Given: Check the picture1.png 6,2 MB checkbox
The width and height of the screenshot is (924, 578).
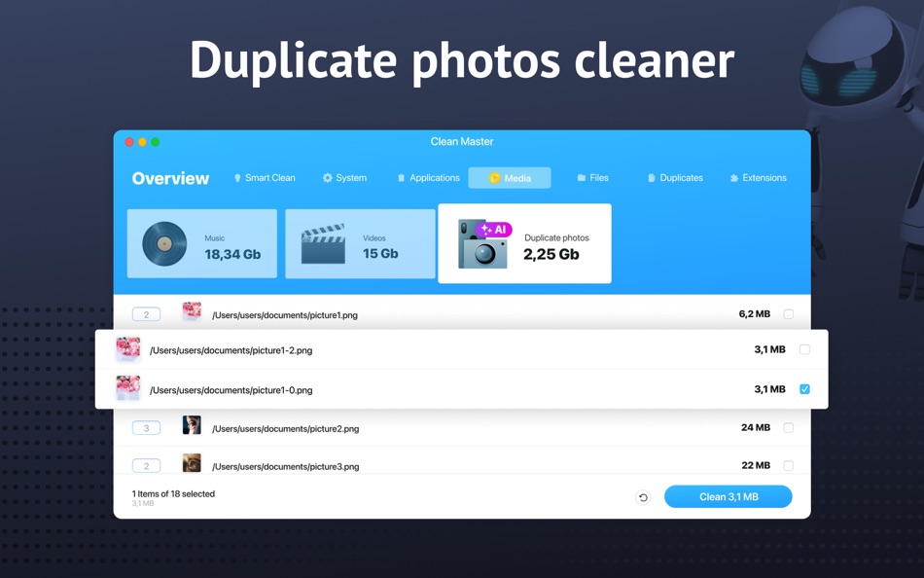Looking at the screenshot, I should pos(789,314).
